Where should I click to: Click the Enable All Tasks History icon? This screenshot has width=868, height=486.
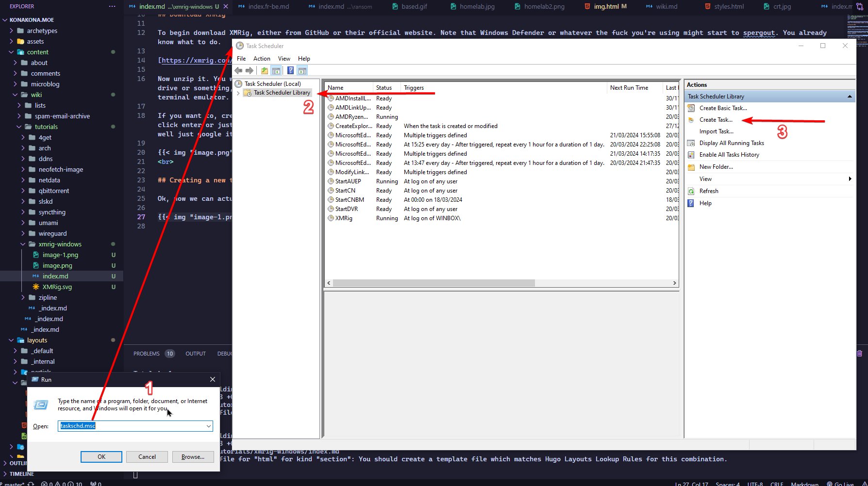click(x=691, y=155)
